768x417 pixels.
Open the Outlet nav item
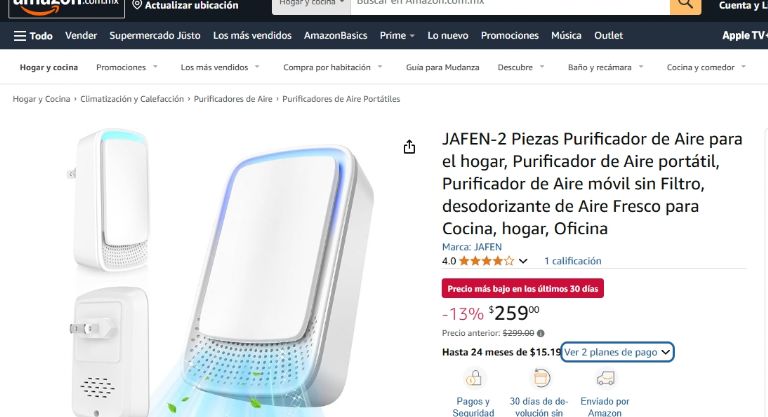pos(608,36)
